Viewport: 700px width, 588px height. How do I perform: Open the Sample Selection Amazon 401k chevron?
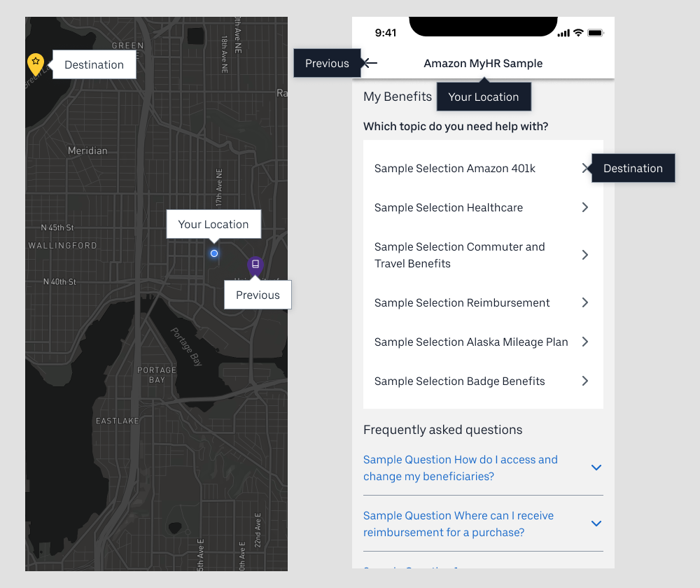585,168
